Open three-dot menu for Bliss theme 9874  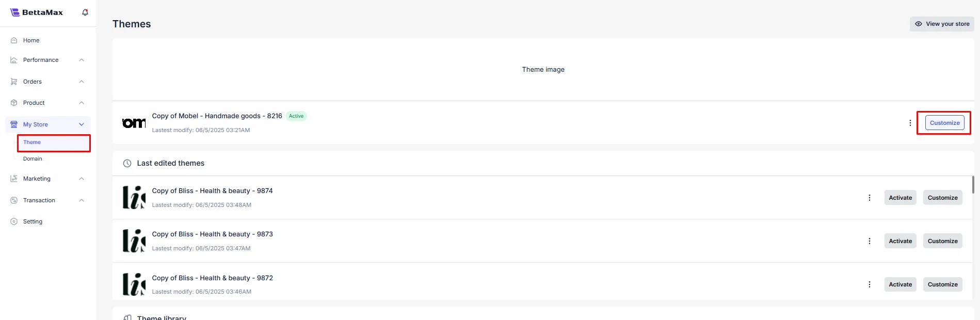click(869, 198)
